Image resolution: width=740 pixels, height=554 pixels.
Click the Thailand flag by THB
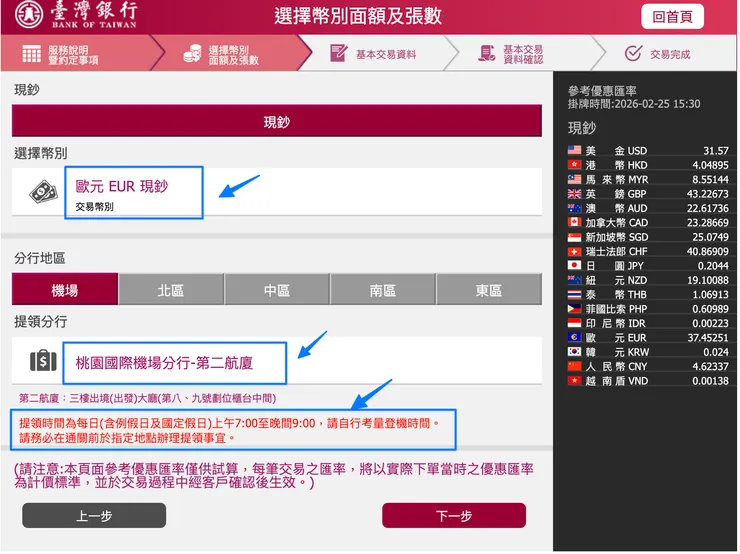(574, 294)
